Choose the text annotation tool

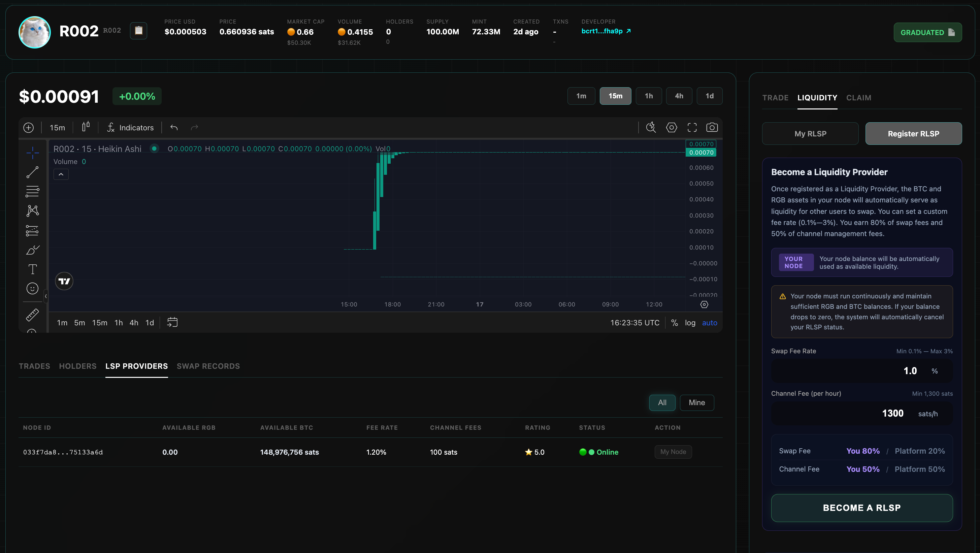(32, 269)
